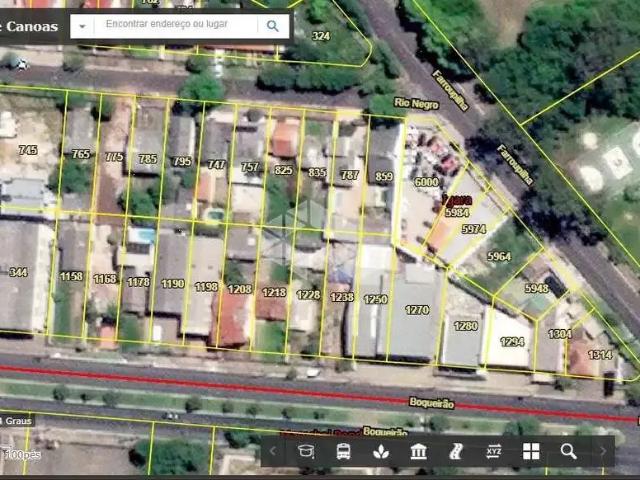This screenshot has height=480, width=640.
Task: Click the 'Canoas' application title
Action: (32, 27)
